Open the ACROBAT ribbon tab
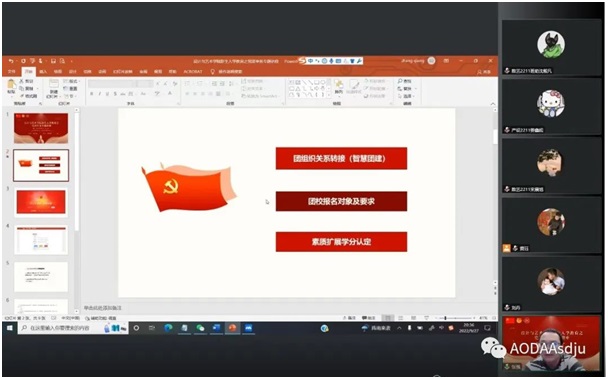This screenshot has width=608, height=379. coord(193,72)
